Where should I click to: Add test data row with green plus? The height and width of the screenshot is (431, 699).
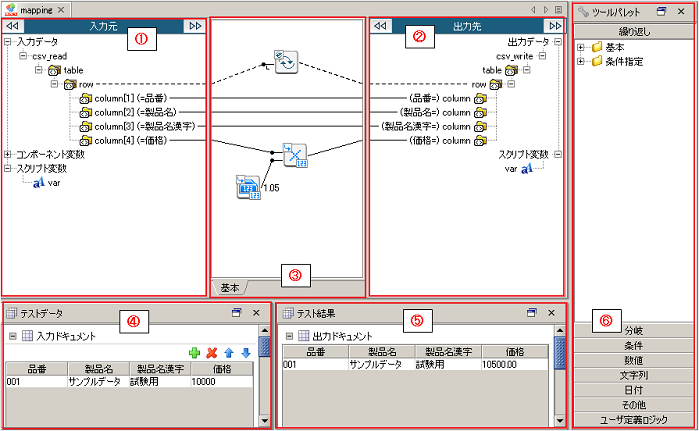pos(194,354)
